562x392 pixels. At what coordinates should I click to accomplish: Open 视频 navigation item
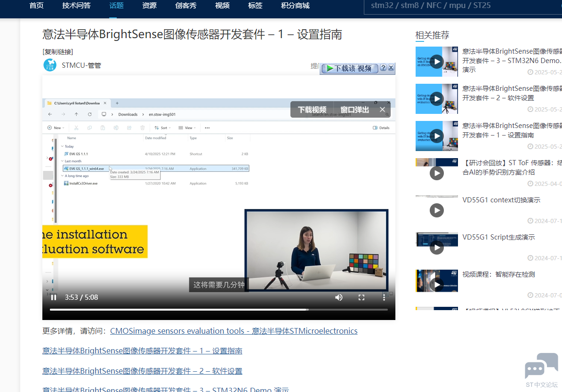pyautogui.click(x=223, y=6)
